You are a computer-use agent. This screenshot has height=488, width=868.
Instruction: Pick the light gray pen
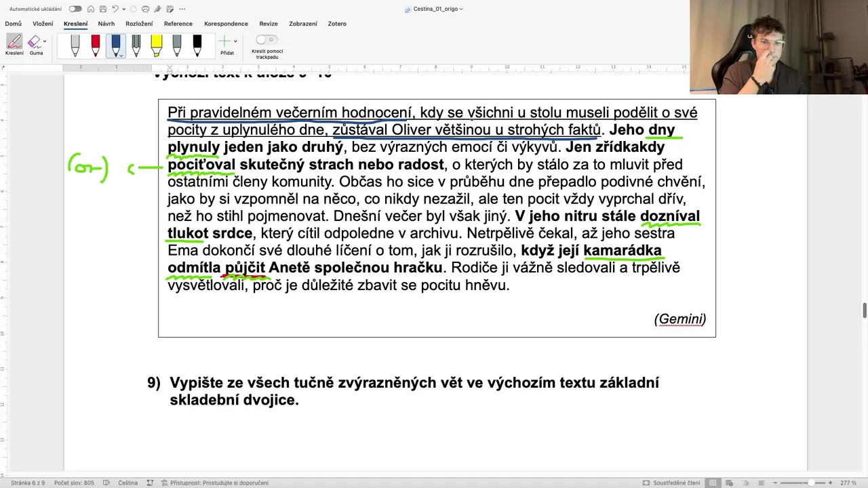click(75, 45)
